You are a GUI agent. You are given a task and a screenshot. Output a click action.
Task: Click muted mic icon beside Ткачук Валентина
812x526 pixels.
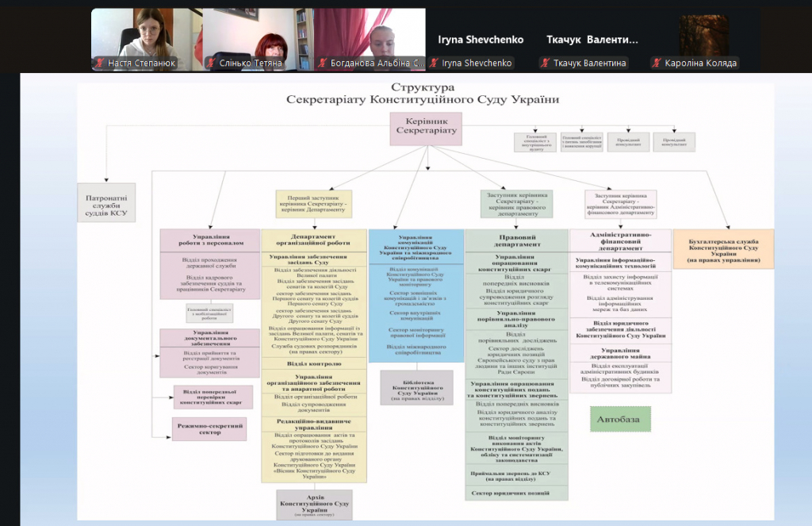click(545, 63)
